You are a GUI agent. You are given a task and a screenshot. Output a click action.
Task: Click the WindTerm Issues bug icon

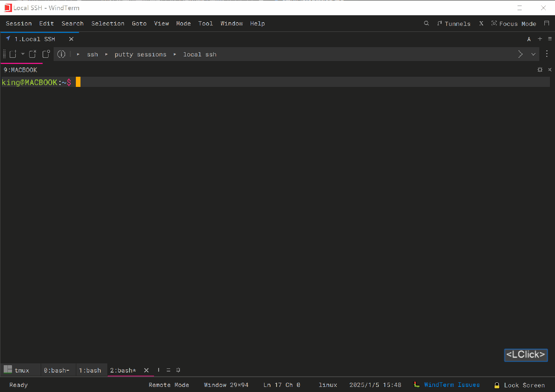(x=417, y=385)
